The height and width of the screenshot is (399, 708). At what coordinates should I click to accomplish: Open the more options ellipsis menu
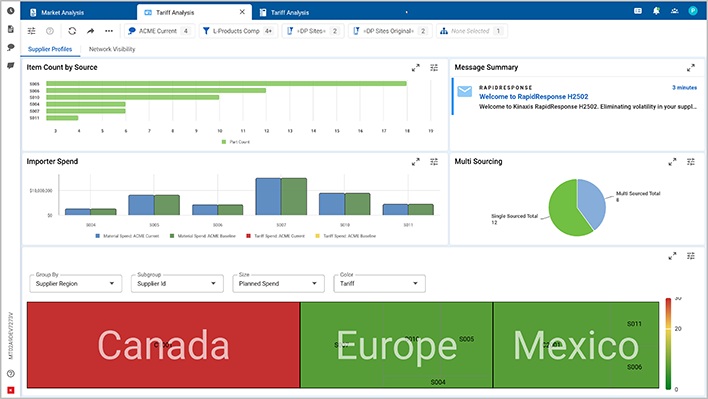(109, 31)
